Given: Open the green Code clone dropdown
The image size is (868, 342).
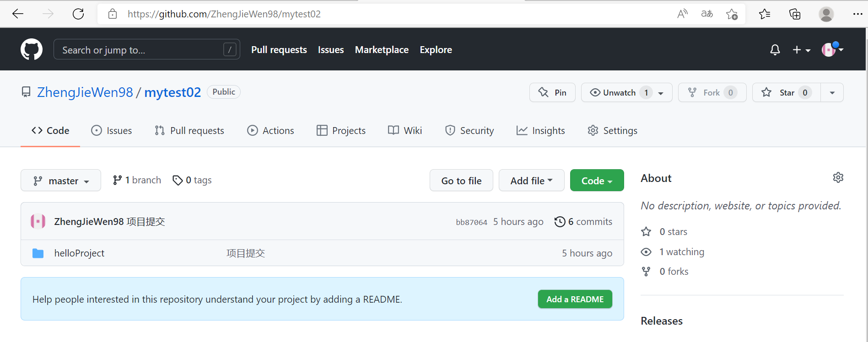Looking at the screenshot, I should coord(597,181).
